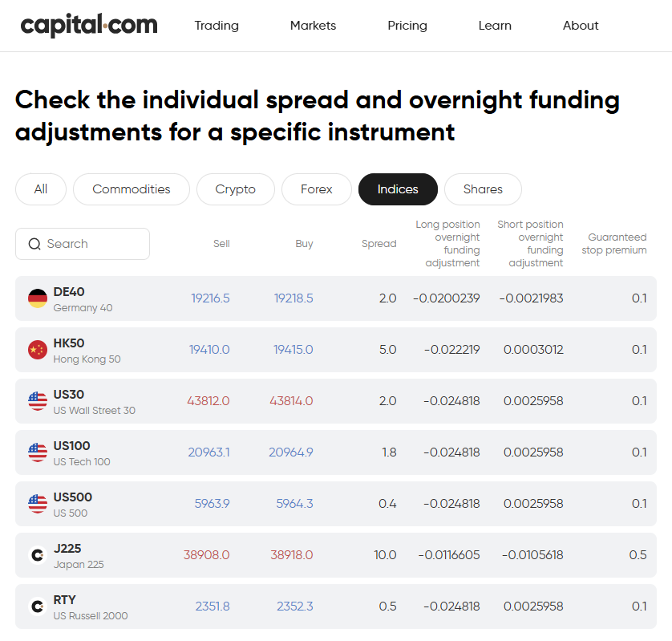672x641 pixels.
Task: Open the US500 sell price 5963.9
Action: point(213,503)
